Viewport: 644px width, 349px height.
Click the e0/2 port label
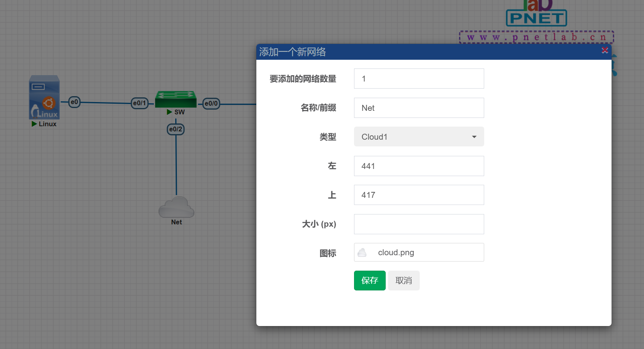pyautogui.click(x=176, y=129)
